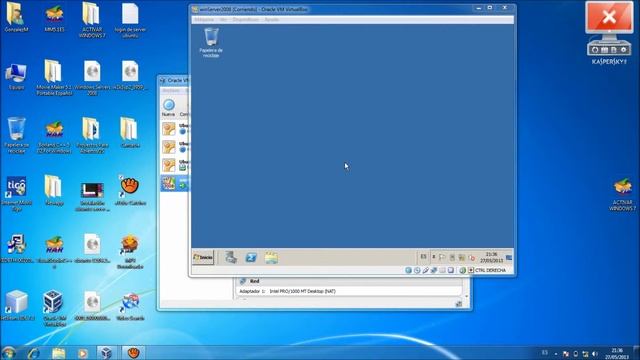Click VM window title bar text
The height and width of the screenshot is (360, 640).
(253, 9)
